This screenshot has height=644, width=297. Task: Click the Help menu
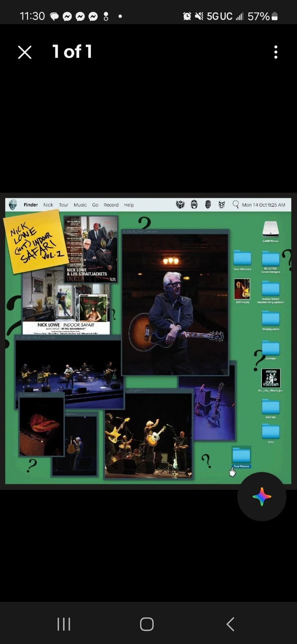pos(129,205)
